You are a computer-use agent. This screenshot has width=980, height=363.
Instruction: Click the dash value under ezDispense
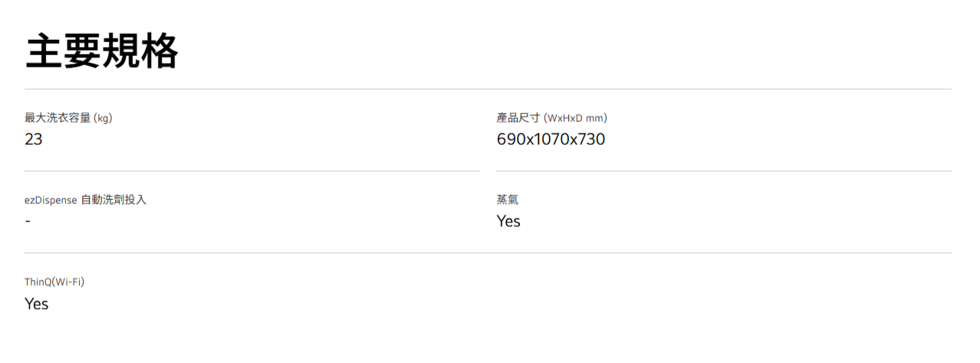click(x=28, y=221)
